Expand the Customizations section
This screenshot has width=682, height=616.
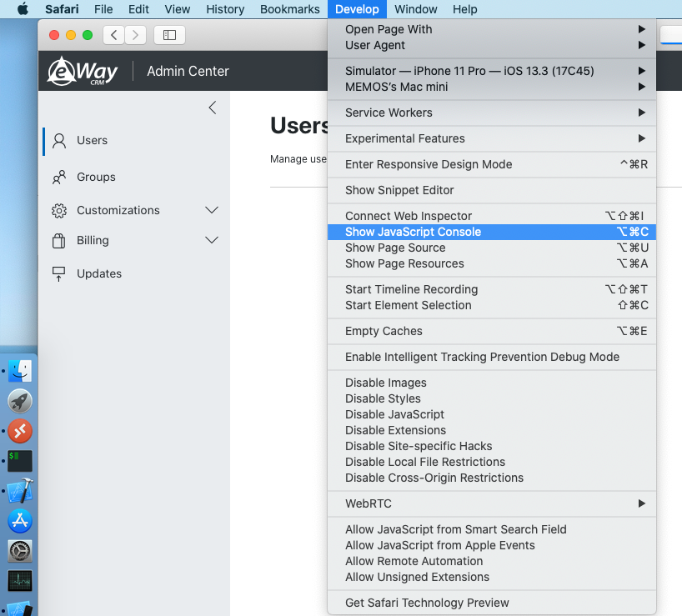tap(212, 210)
